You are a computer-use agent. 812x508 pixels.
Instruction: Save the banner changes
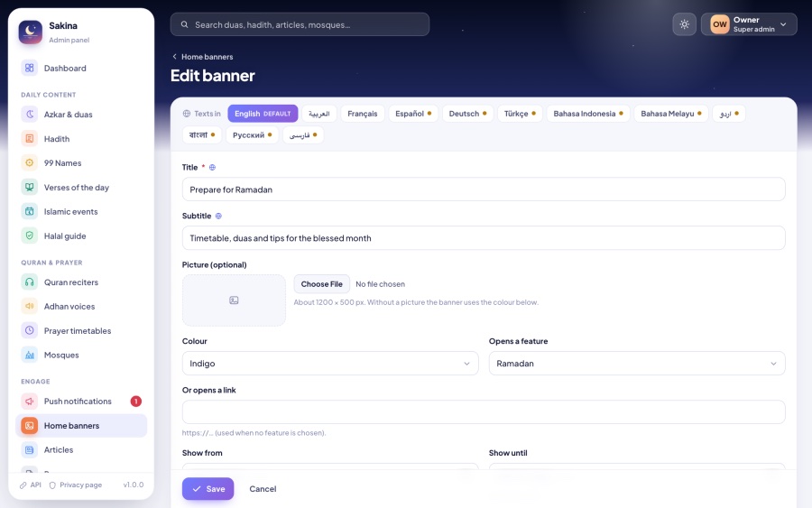tap(208, 489)
